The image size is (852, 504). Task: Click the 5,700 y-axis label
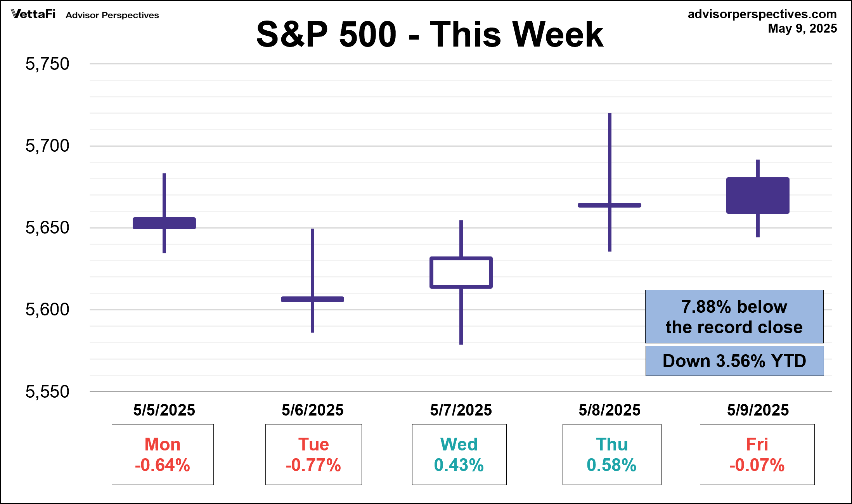point(47,146)
